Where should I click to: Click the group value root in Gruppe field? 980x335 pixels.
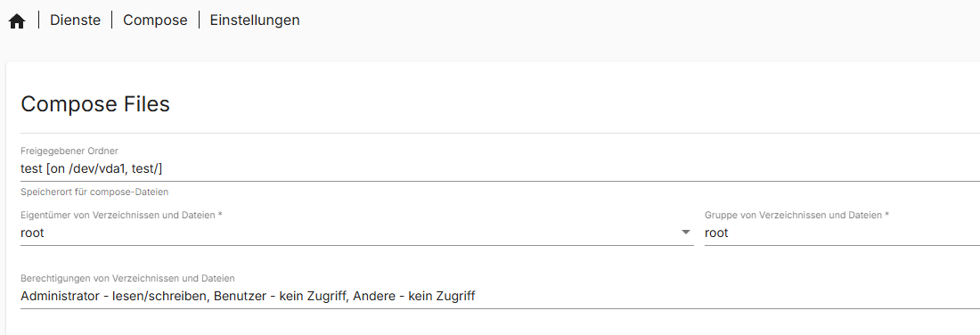pos(717,233)
